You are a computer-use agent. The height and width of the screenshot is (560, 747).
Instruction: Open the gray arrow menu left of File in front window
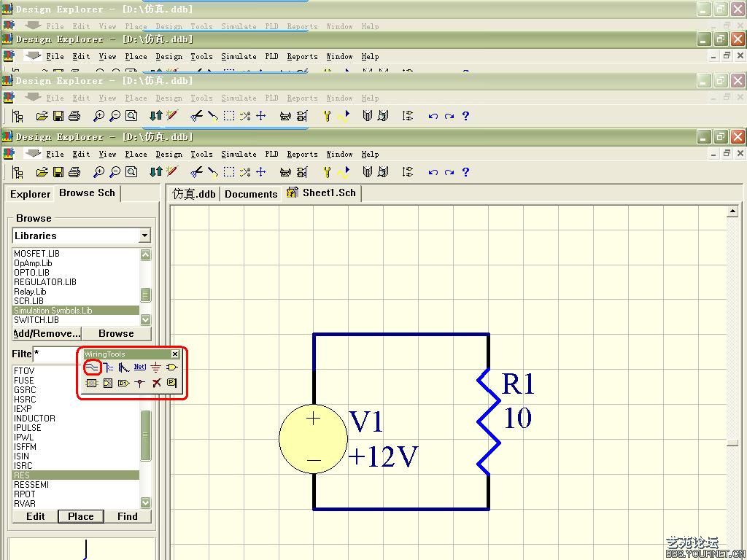(x=32, y=153)
